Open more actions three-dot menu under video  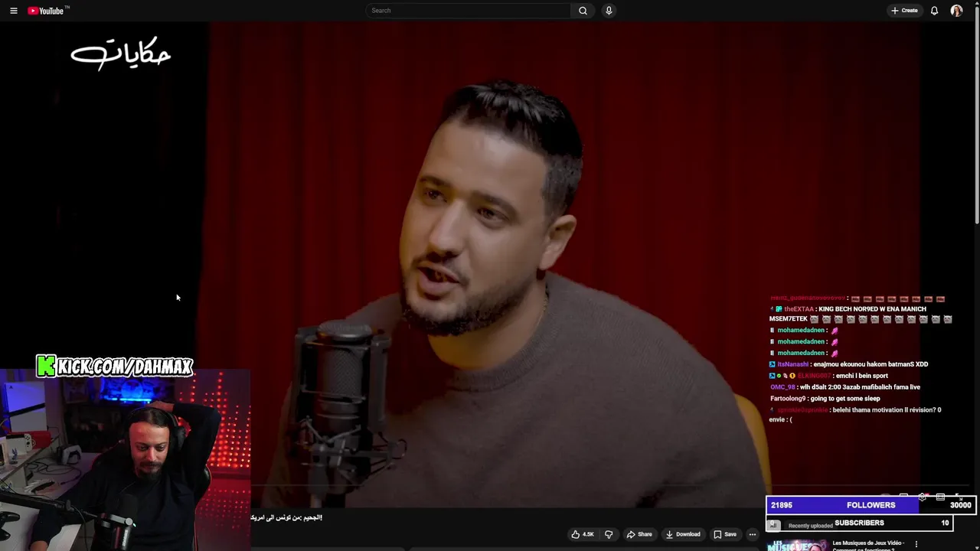tap(753, 534)
